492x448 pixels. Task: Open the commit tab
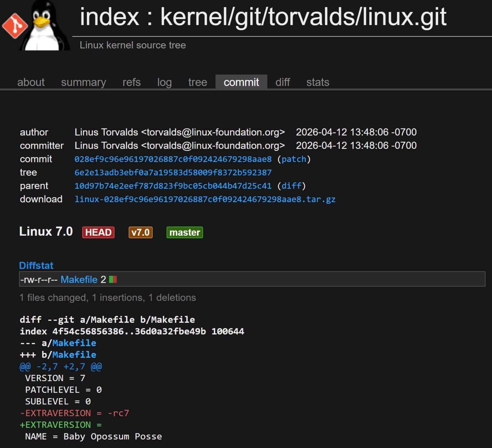click(x=242, y=82)
